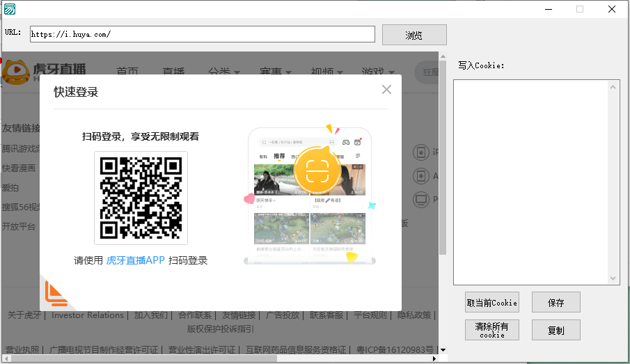
Task: Open the 游戏 navigation dropdown
Action: 377,72
